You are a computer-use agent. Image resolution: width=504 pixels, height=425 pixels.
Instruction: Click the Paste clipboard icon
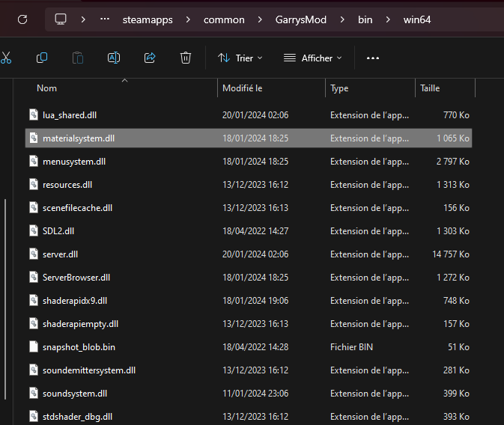tap(78, 58)
